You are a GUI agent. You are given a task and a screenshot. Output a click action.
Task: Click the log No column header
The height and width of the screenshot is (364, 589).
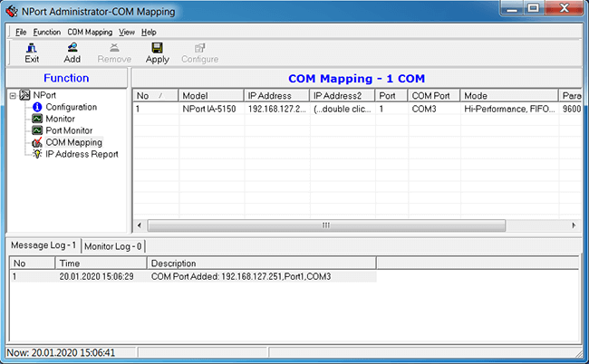[x=33, y=263]
